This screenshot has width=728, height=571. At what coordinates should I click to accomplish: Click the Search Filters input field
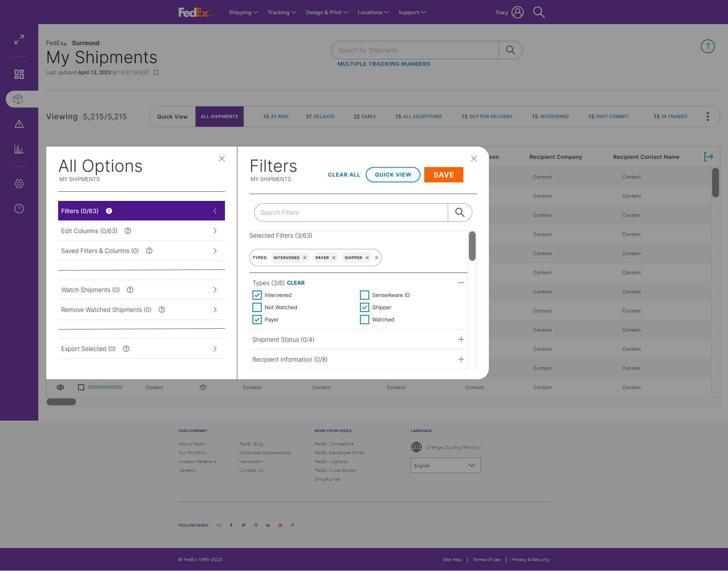click(x=351, y=212)
